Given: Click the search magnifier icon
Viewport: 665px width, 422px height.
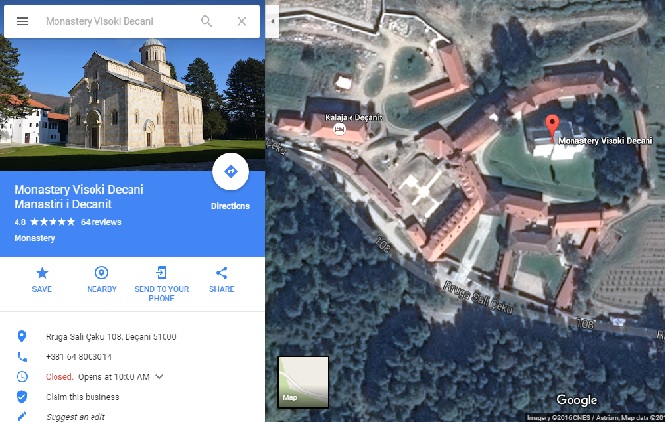Looking at the screenshot, I should [x=206, y=21].
